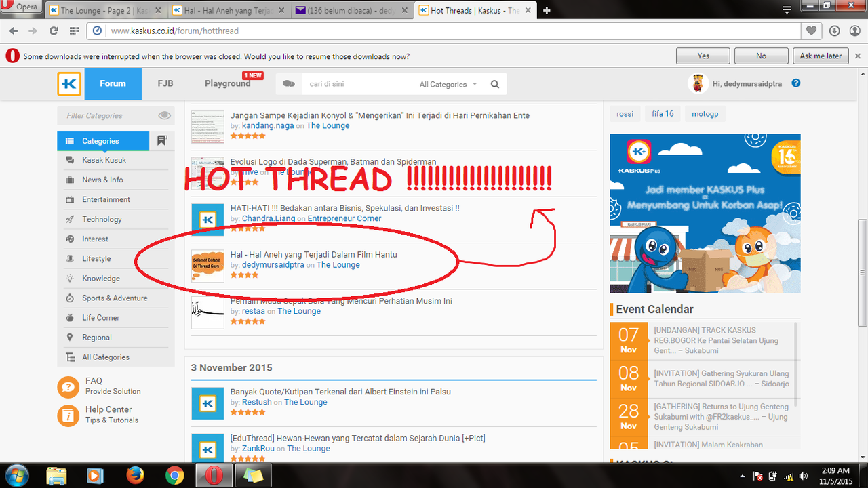Viewport: 868px width, 488px height.
Task: Click the help question mark icon
Action: coord(796,83)
